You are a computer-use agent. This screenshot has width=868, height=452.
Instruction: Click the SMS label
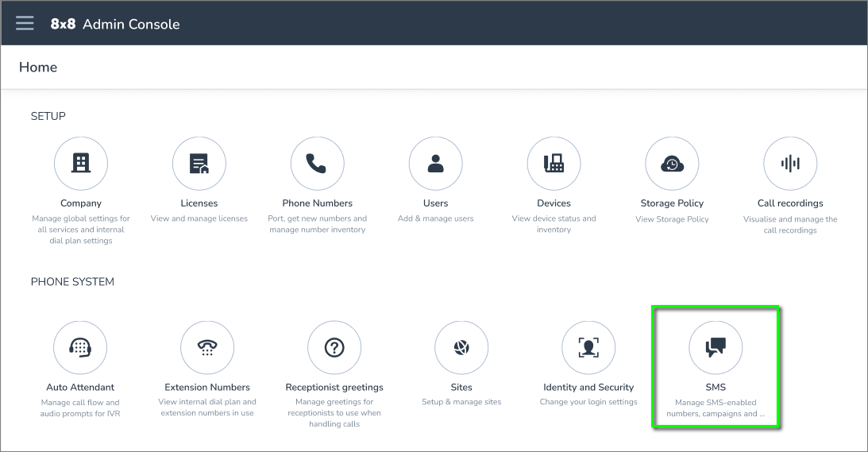click(x=716, y=387)
